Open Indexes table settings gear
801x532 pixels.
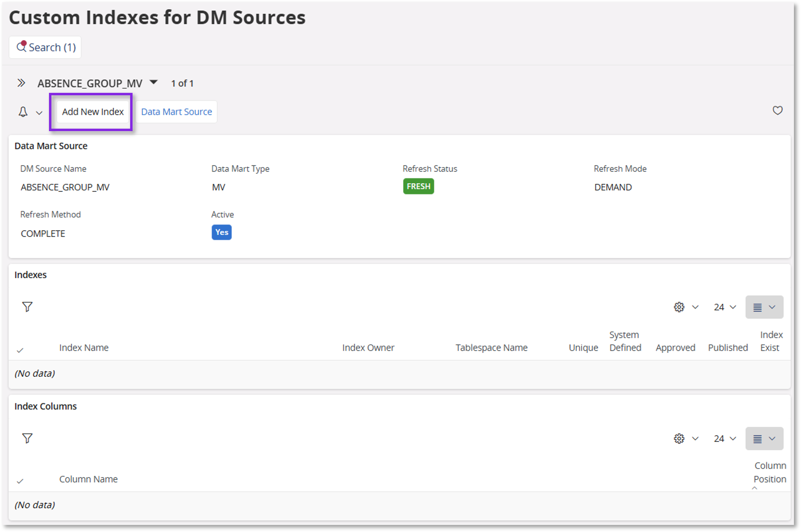(x=679, y=307)
